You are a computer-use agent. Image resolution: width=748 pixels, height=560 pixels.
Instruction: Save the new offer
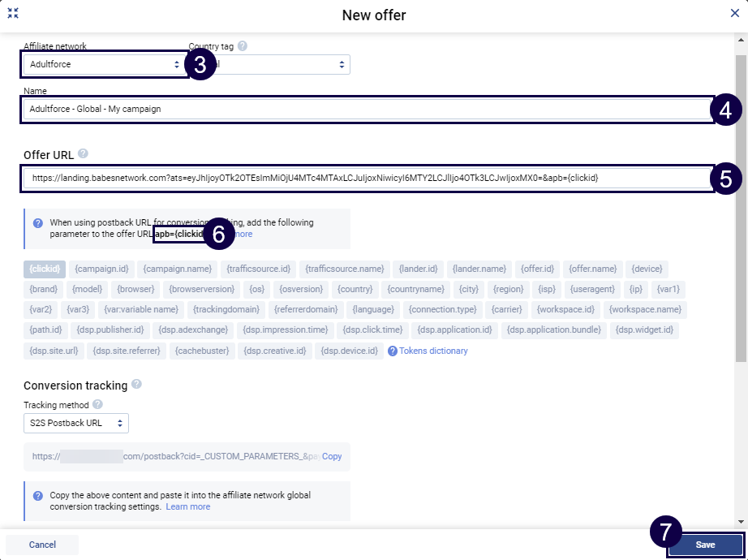(705, 545)
